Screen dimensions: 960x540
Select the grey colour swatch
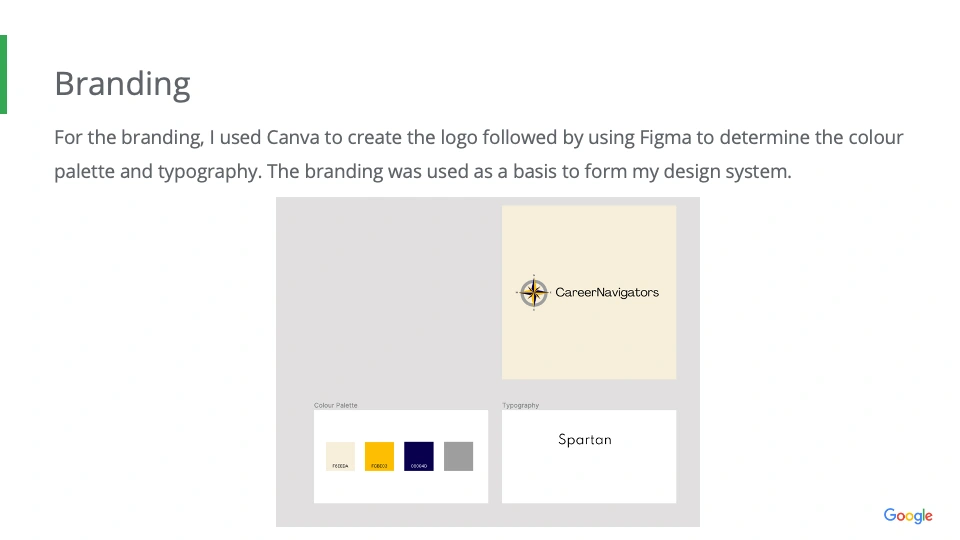pos(458,456)
